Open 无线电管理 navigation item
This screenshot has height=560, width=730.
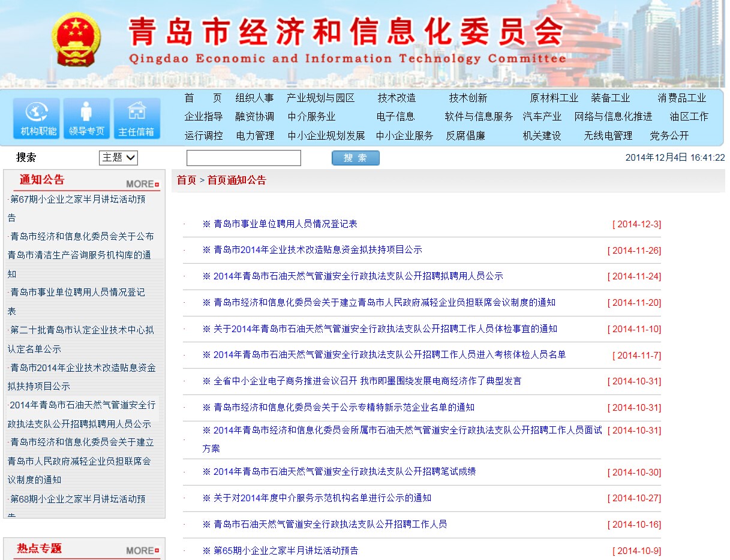[x=608, y=136]
